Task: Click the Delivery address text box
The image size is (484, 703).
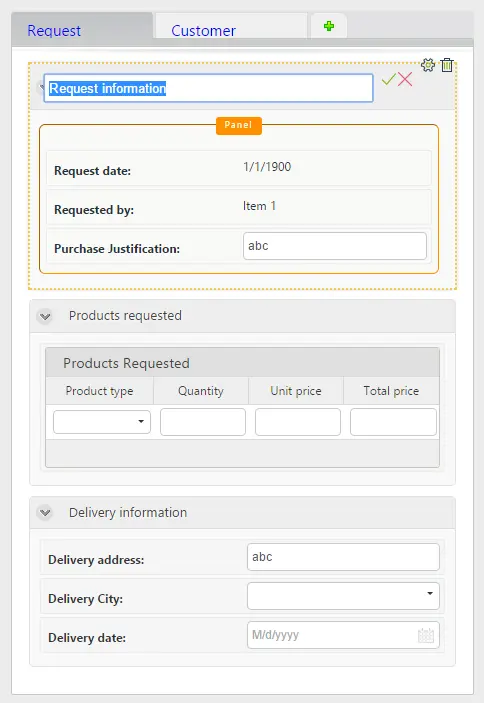Action: (x=343, y=557)
